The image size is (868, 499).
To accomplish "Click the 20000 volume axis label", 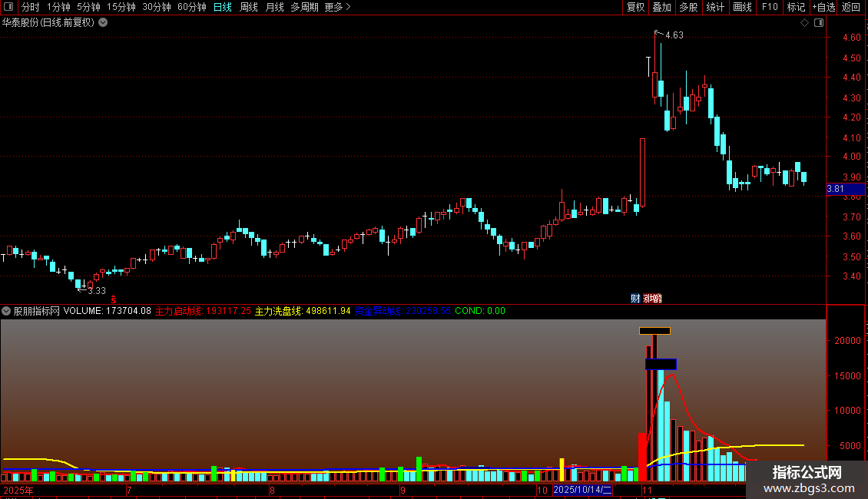I will [847, 341].
